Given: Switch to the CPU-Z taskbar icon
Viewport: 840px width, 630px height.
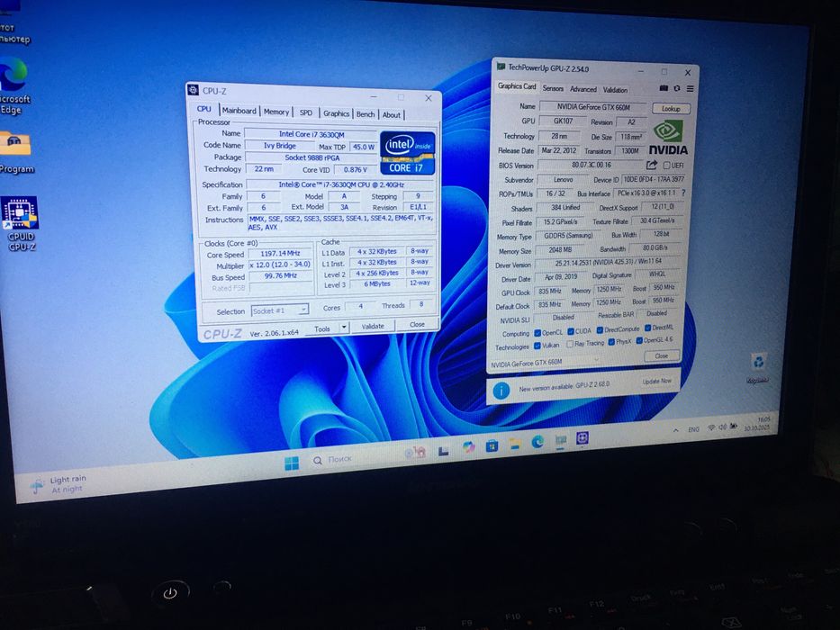Looking at the screenshot, I should (x=583, y=438).
